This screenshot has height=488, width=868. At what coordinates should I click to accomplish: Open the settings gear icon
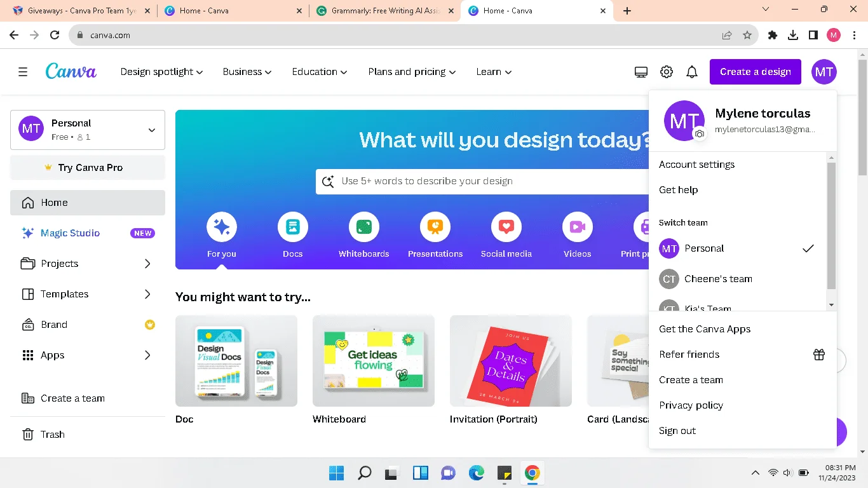pos(666,72)
